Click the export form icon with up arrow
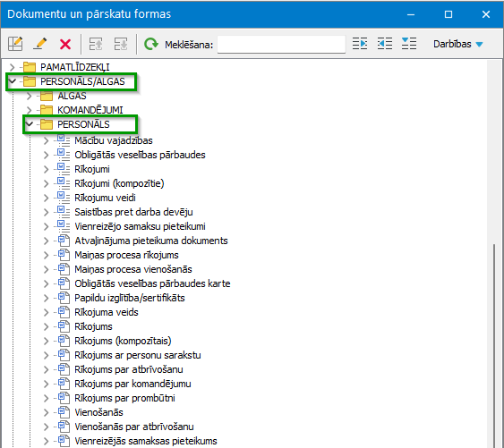 96,44
